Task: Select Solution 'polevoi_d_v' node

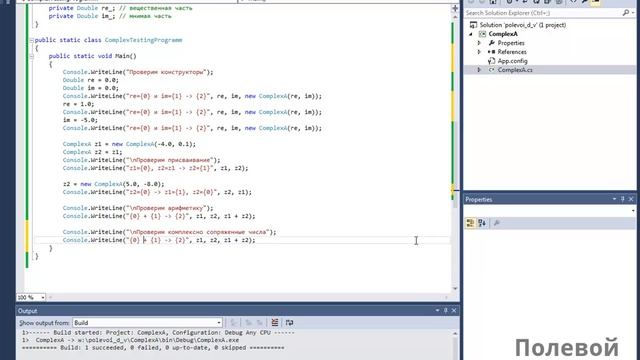Action: (x=522, y=25)
